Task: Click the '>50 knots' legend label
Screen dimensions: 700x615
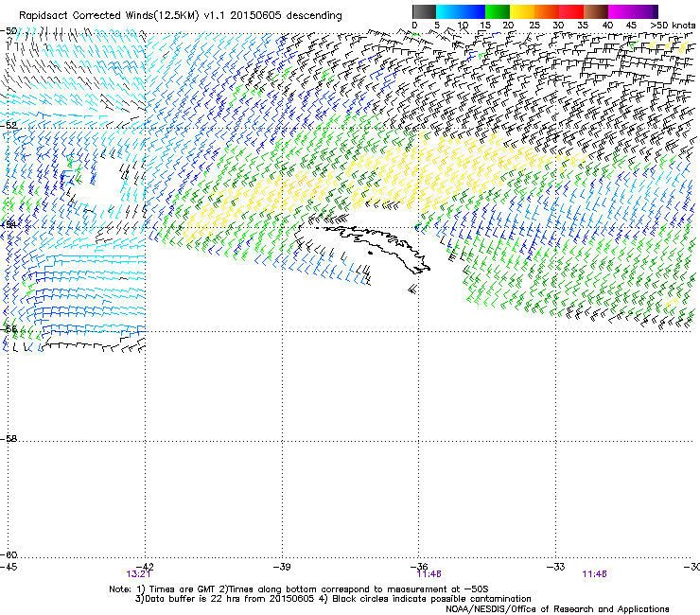Action: pyautogui.click(x=674, y=26)
